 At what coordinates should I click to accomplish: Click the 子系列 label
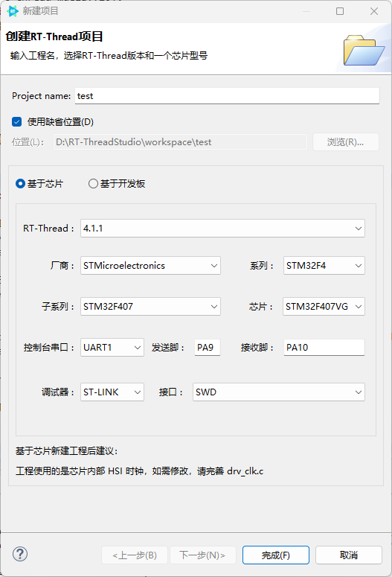pyautogui.click(x=58, y=306)
